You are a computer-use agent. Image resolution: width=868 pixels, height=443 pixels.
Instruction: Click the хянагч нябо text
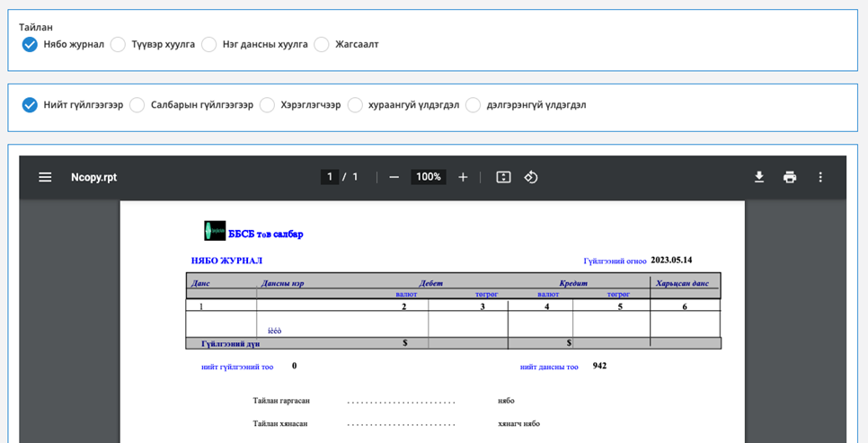(x=518, y=423)
